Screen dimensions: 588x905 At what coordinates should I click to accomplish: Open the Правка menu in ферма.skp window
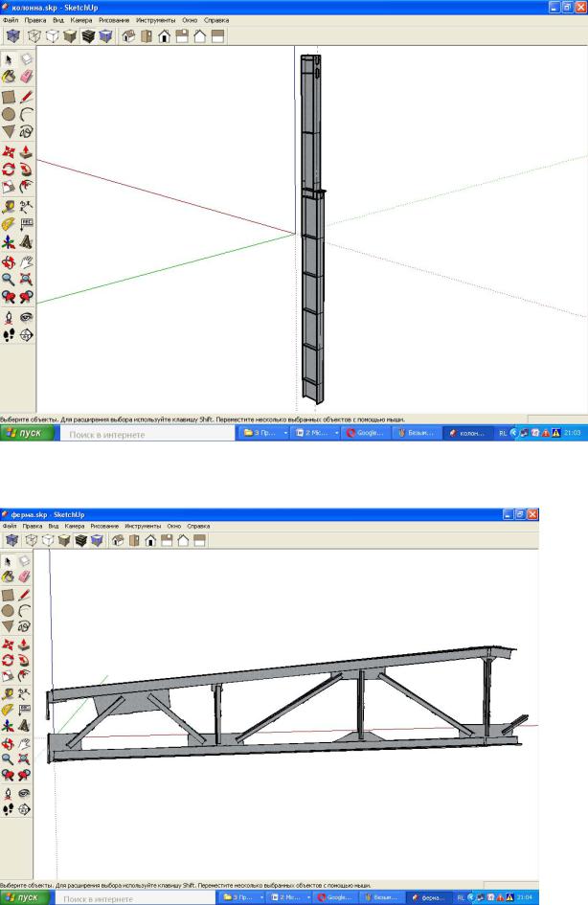coord(33,527)
